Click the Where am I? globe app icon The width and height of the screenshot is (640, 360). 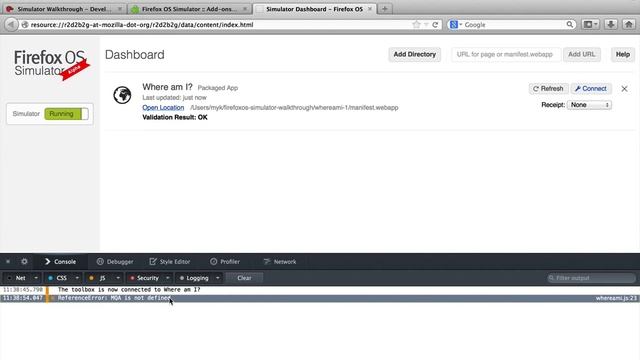122,95
